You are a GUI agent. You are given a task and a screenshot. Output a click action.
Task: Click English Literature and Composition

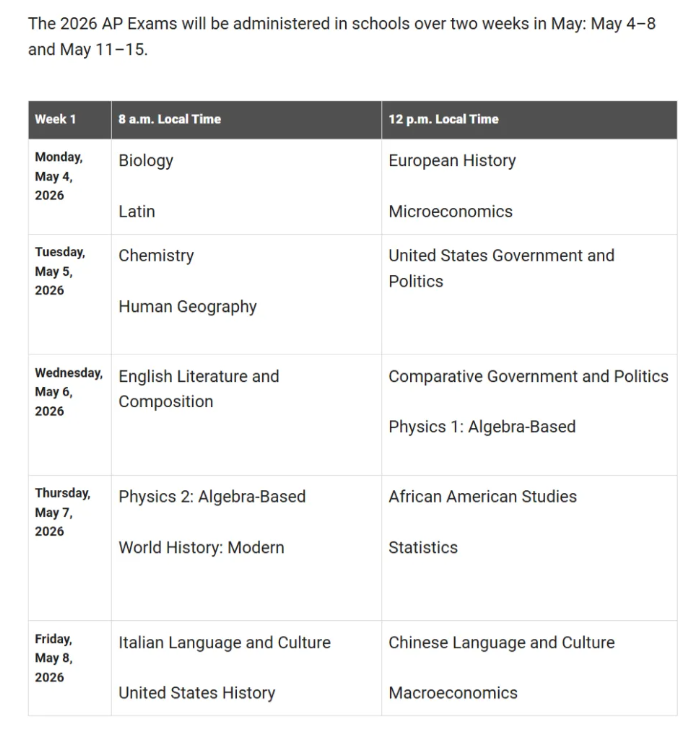(x=198, y=388)
